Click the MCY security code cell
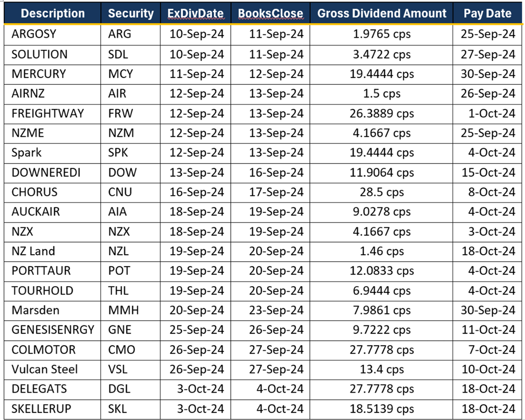This screenshot has height=420, width=525. pos(120,74)
